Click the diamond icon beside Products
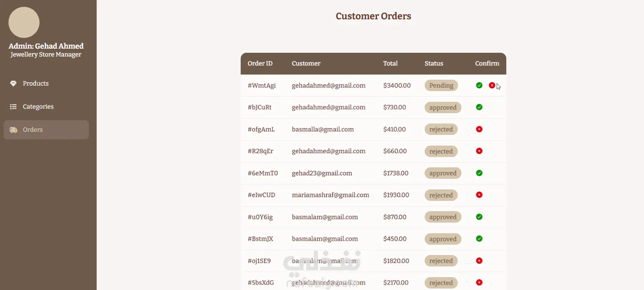This screenshot has height=290, width=644. tap(13, 83)
